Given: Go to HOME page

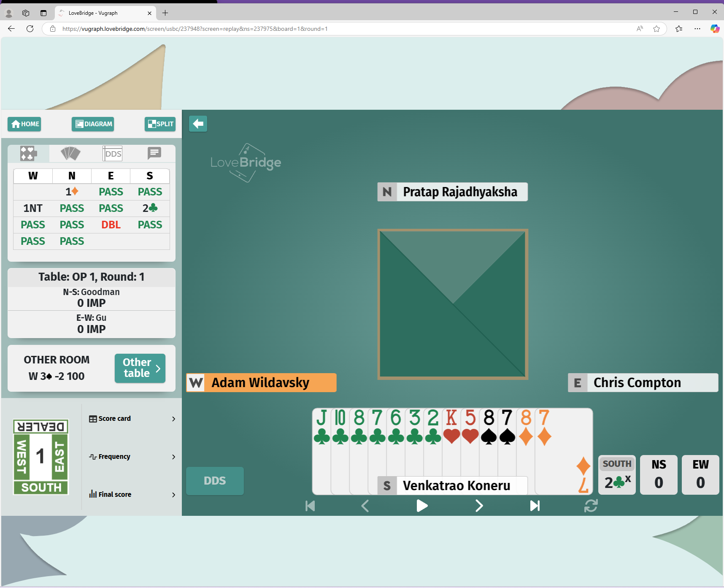Looking at the screenshot, I should coord(24,124).
